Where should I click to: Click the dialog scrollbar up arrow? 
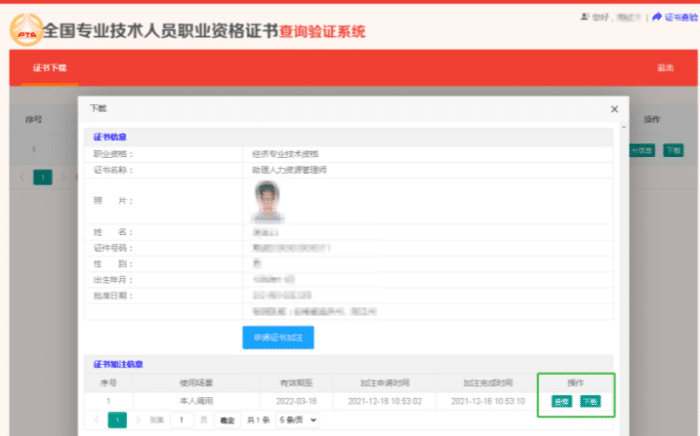point(624,127)
